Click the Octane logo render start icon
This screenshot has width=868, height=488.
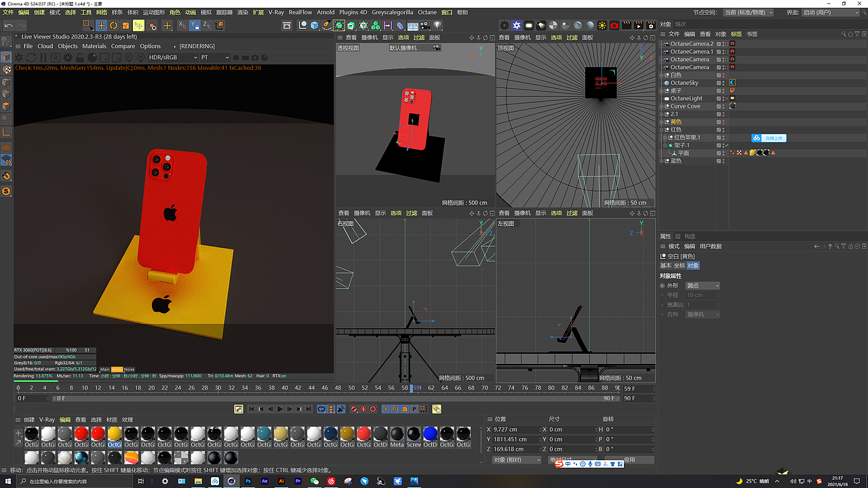(x=20, y=58)
